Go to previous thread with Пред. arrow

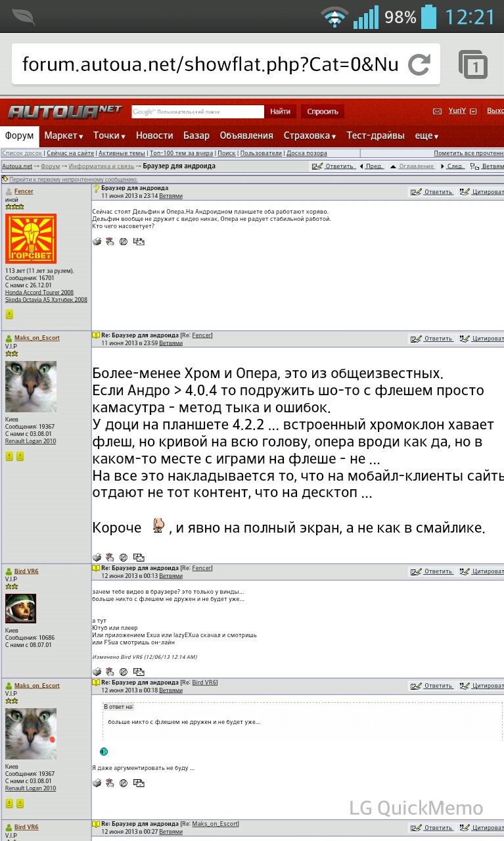click(x=371, y=166)
